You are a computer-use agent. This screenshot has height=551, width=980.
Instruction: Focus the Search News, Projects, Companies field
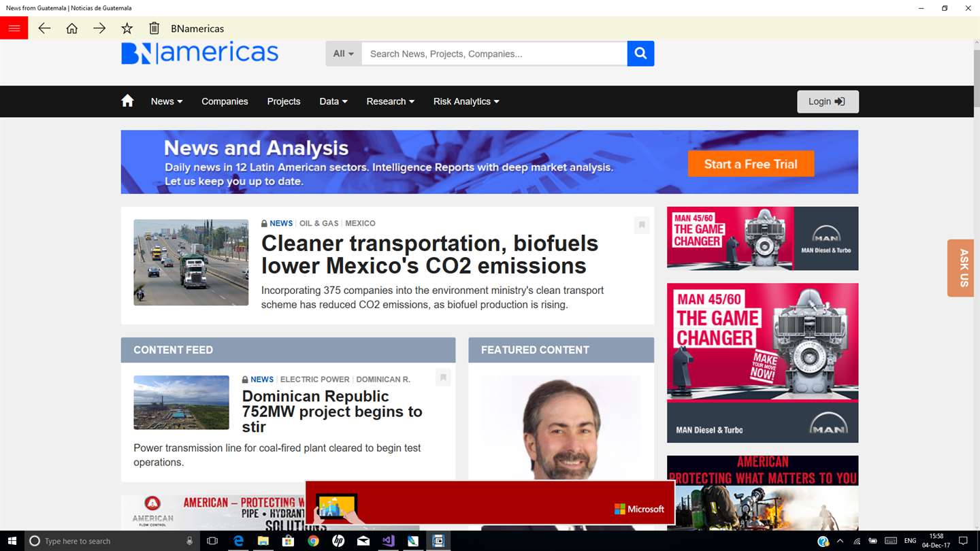pyautogui.click(x=494, y=54)
